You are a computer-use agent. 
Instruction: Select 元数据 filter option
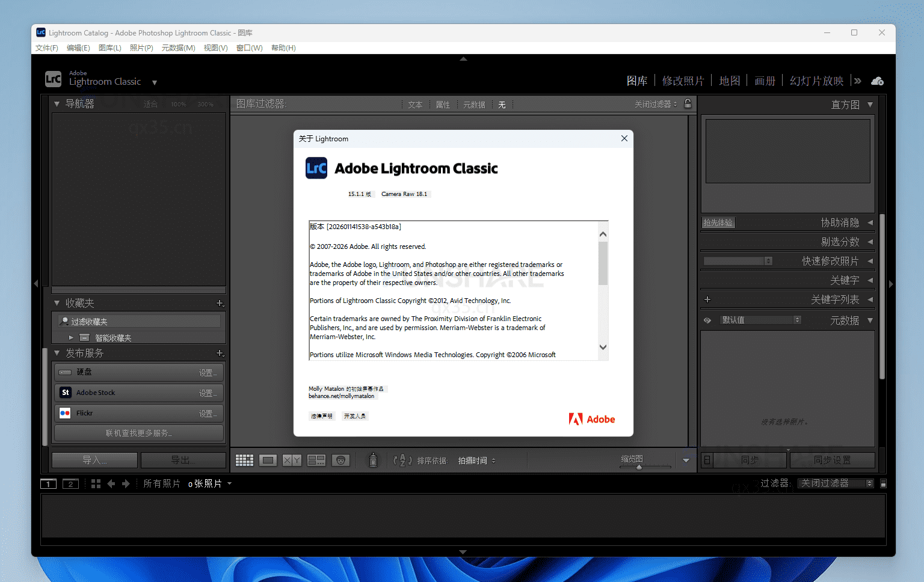[x=474, y=105]
